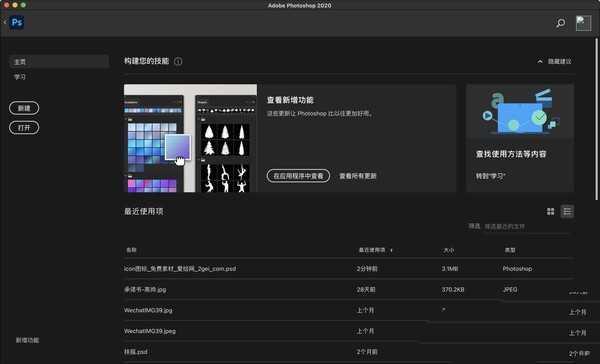Follow the 转到"学习" link
This screenshot has width=600, height=364.
click(491, 176)
